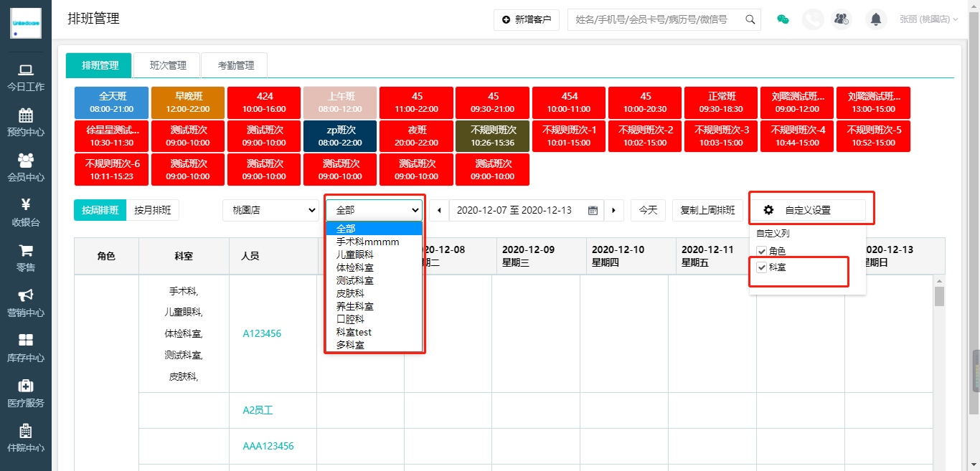The height and width of the screenshot is (471, 980).
Task: Open the 桃園店 store dropdown
Action: (270, 210)
